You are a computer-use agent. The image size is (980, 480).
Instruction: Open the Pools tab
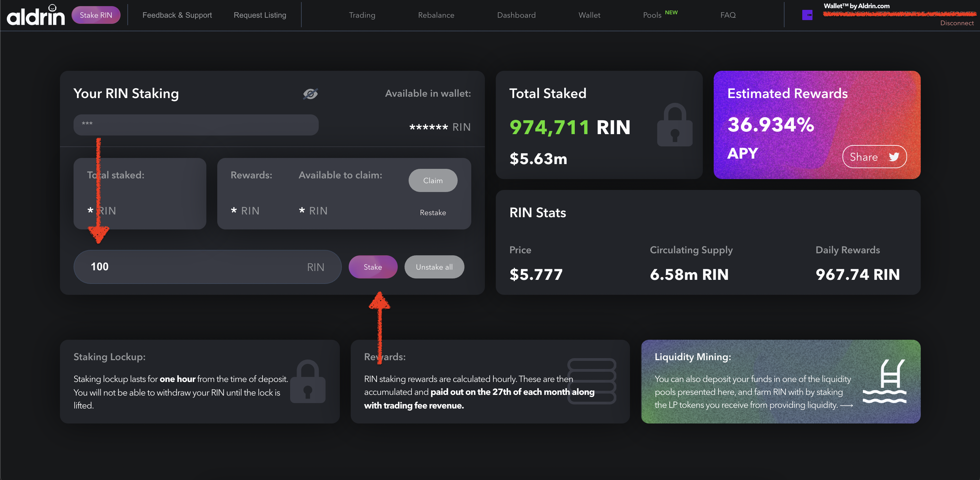(x=652, y=15)
